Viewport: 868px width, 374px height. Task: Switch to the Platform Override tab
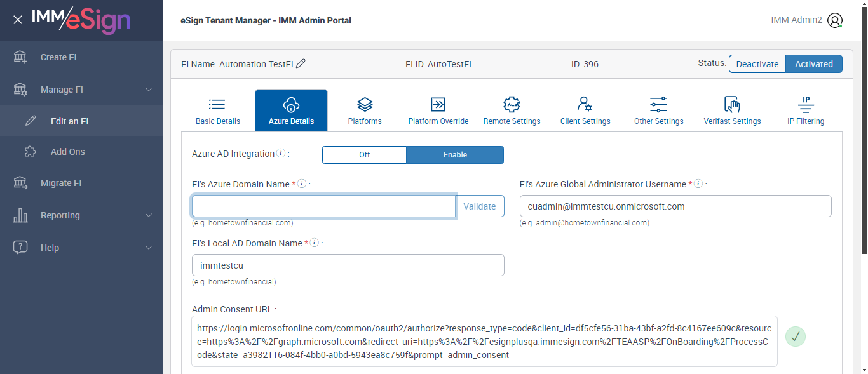point(438,110)
